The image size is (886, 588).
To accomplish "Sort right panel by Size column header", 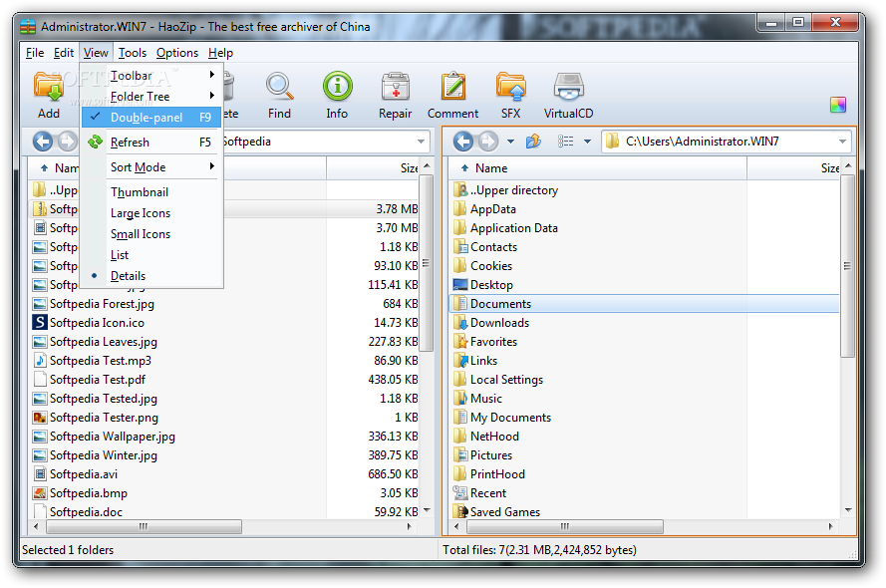I will click(794, 168).
